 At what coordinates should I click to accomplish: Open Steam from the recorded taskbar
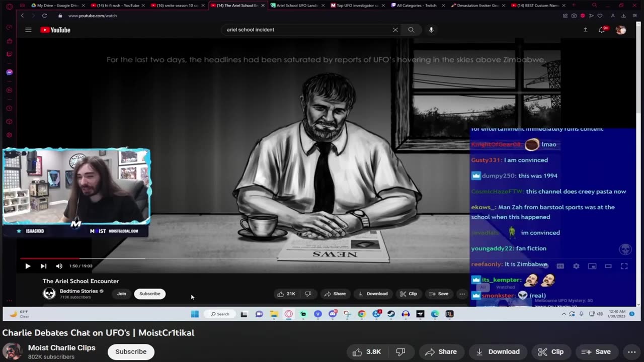tap(391, 314)
